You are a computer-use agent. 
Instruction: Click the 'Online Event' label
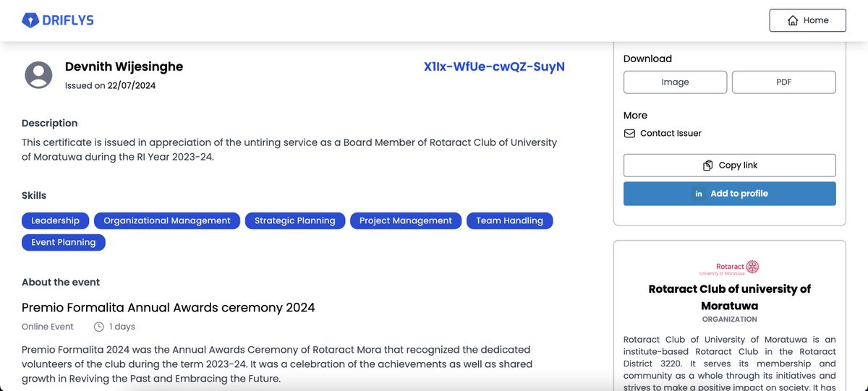pos(48,327)
